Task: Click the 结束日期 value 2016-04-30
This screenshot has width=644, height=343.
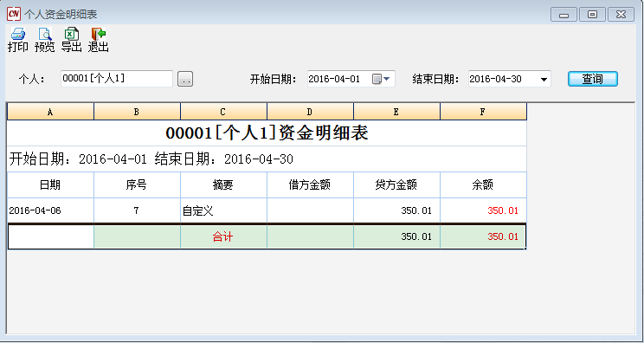Action: click(x=495, y=79)
